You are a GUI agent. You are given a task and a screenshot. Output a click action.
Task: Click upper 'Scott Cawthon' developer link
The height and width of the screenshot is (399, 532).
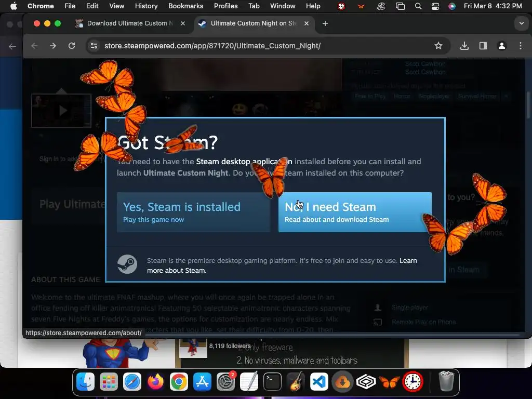point(425,64)
